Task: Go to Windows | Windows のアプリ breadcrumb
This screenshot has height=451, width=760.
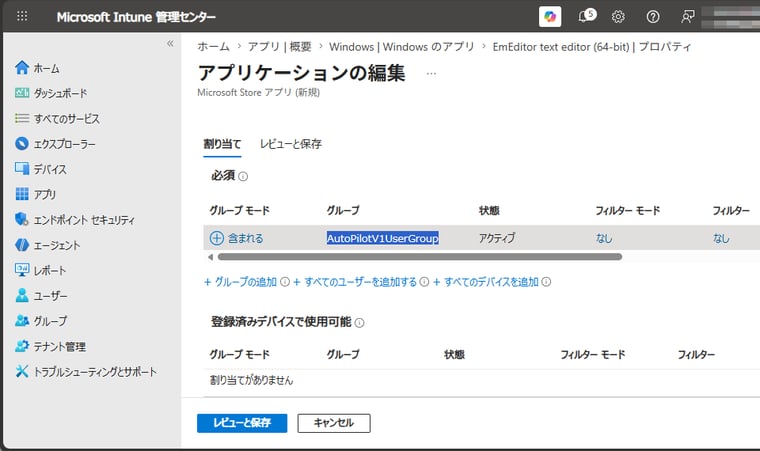Action: [402, 47]
